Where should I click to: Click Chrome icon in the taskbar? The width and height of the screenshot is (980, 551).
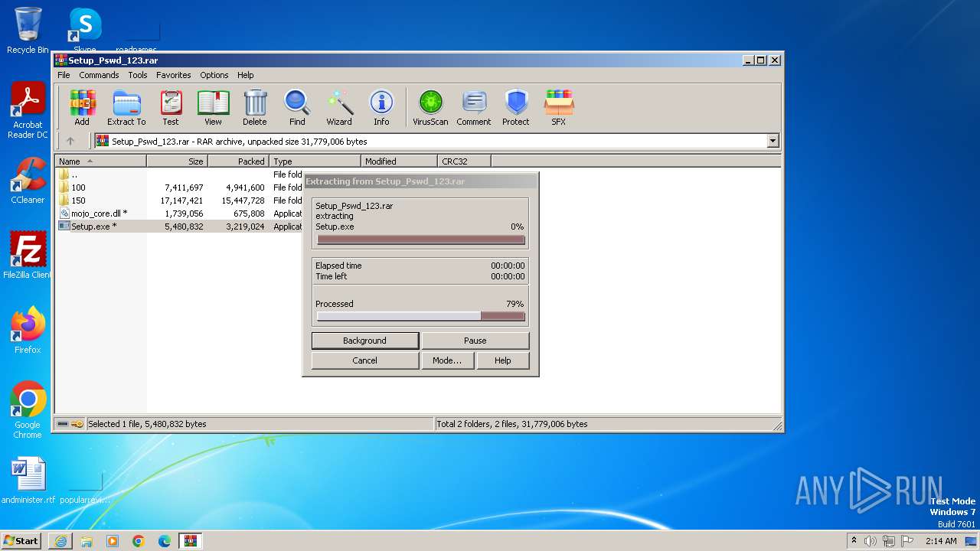coord(139,541)
